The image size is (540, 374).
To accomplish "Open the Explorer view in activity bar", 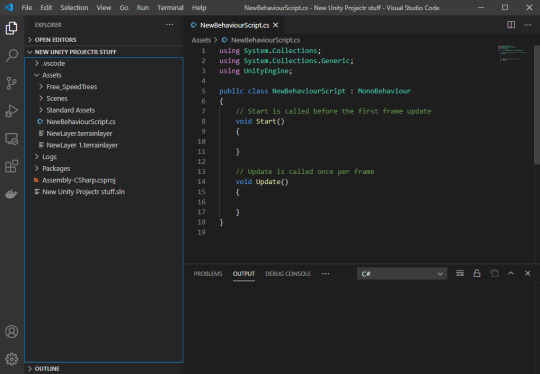I will click(12, 28).
